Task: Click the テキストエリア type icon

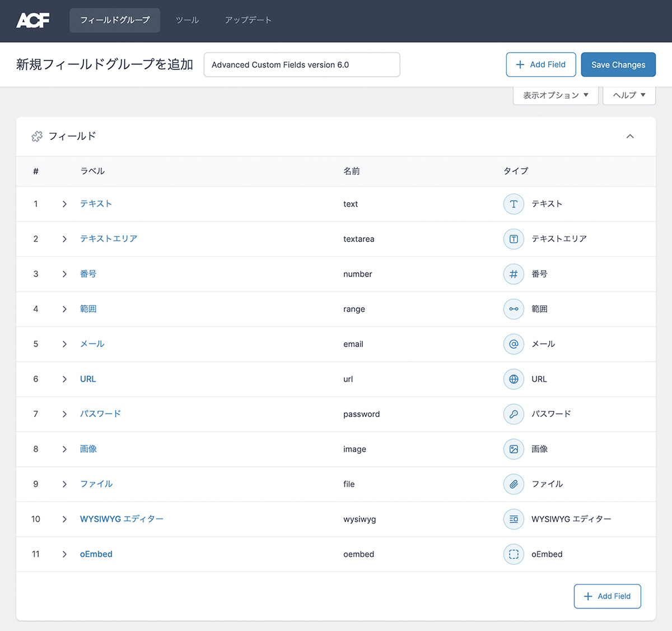Action: [514, 239]
